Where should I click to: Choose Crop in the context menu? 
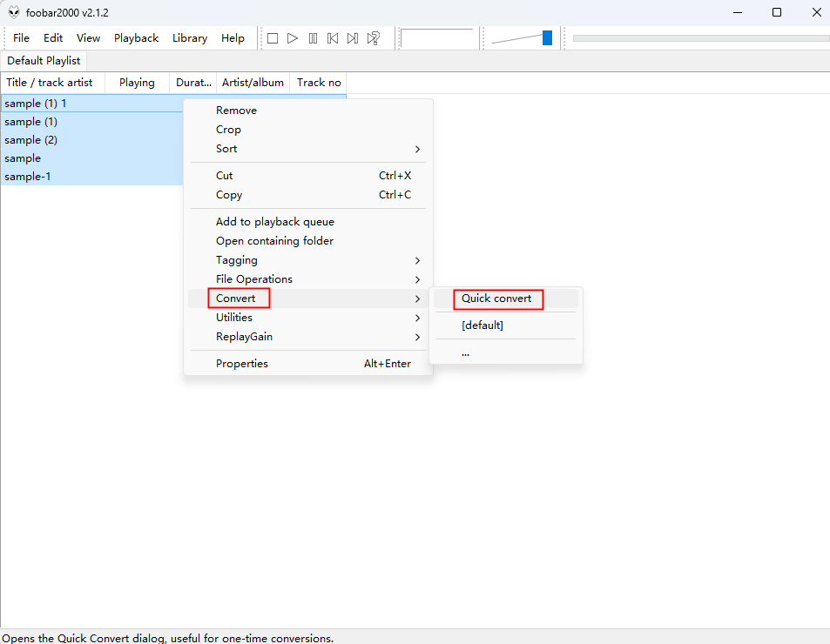click(x=308, y=130)
